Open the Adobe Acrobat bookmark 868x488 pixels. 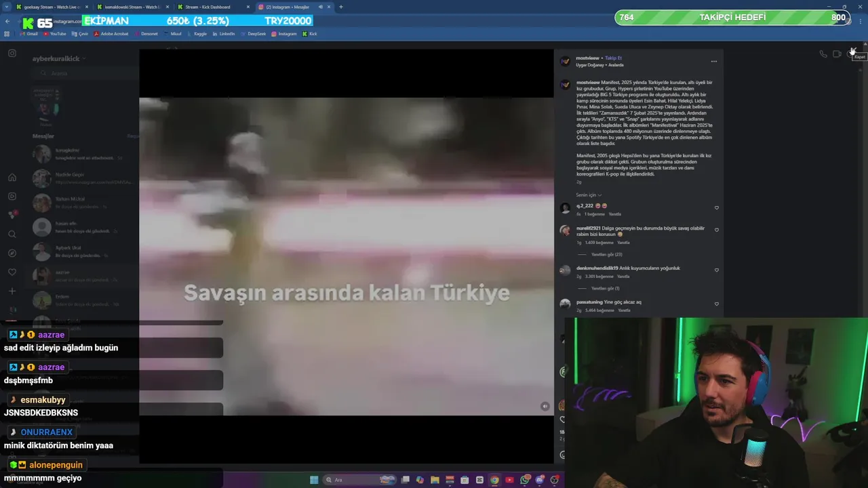(111, 34)
